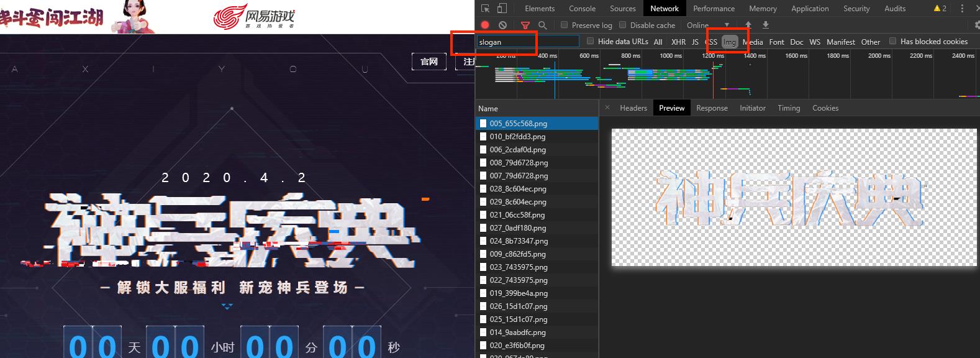This screenshot has width=980, height=358.
Task: Click the blue down chevron below subtitle
Action: click(x=227, y=306)
